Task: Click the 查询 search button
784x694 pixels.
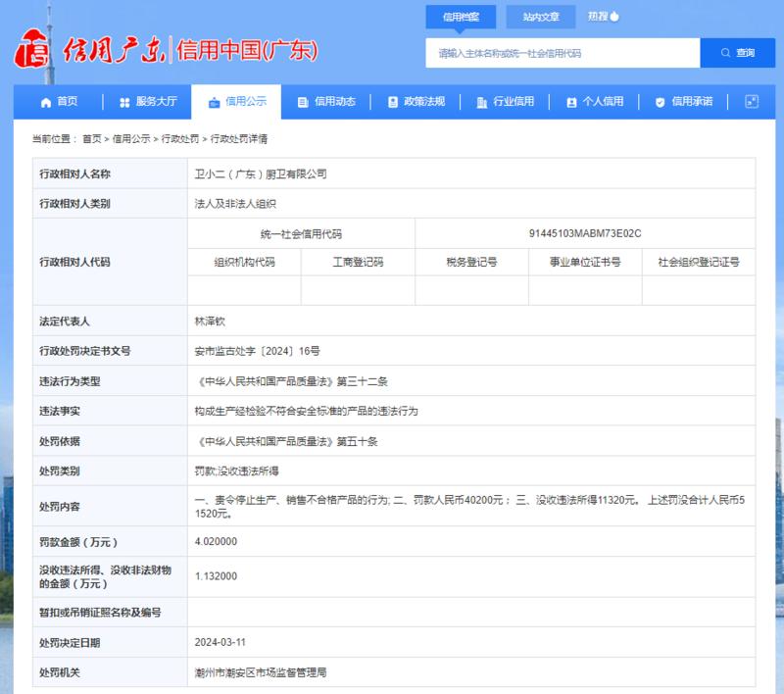Action: point(738,53)
